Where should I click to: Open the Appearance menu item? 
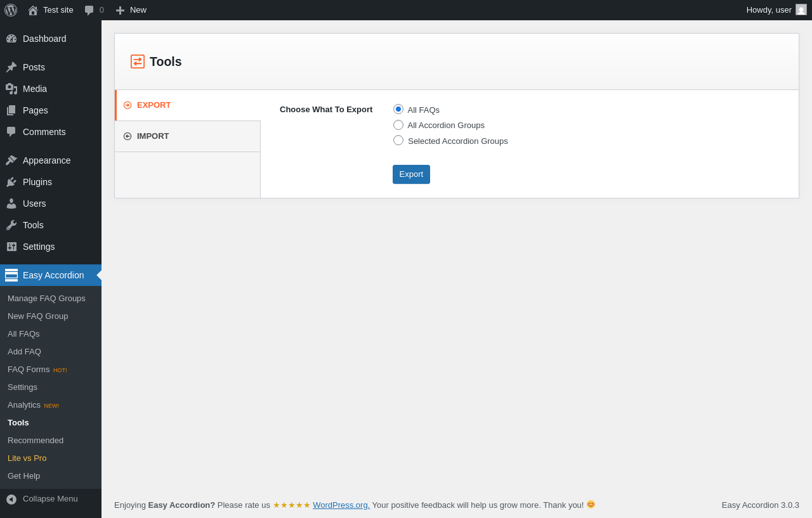click(47, 160)
